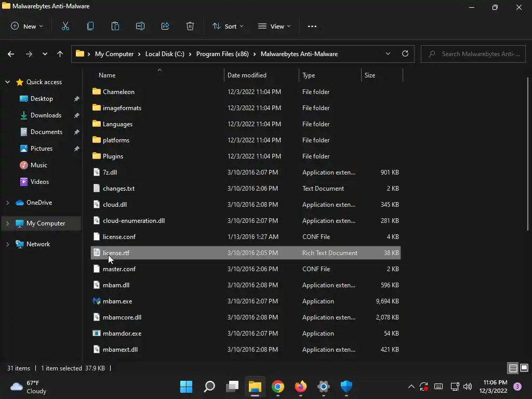
Task: Click the Delete trash icon
Action: 190,26
